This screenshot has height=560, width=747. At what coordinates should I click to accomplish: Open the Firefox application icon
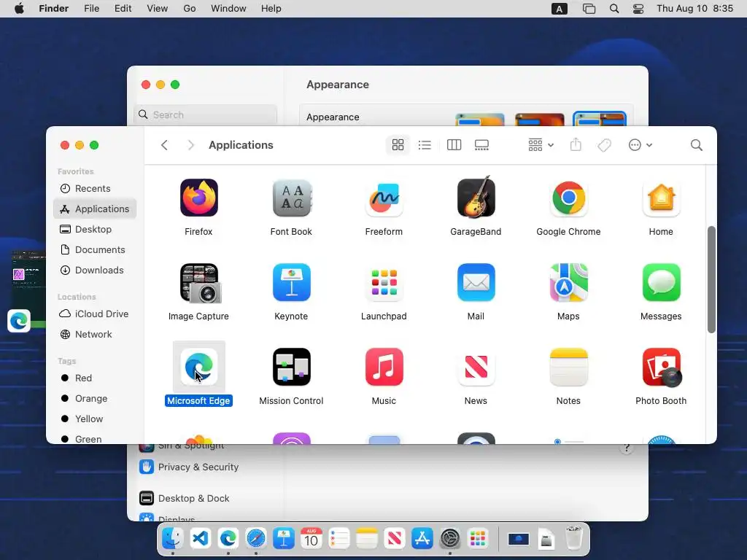pyautogui.click(x=198, y=198)
